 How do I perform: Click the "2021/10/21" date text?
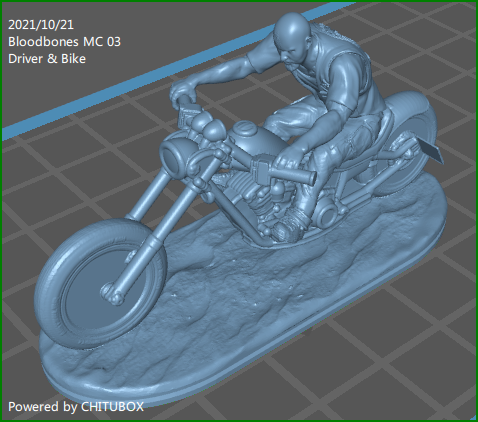[x=41, y=25]
